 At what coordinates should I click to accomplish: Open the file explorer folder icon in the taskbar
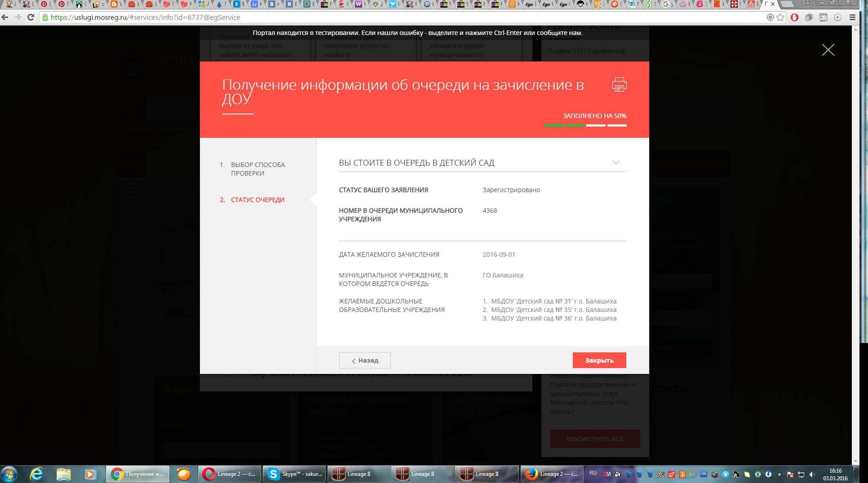tap(63, 474)
